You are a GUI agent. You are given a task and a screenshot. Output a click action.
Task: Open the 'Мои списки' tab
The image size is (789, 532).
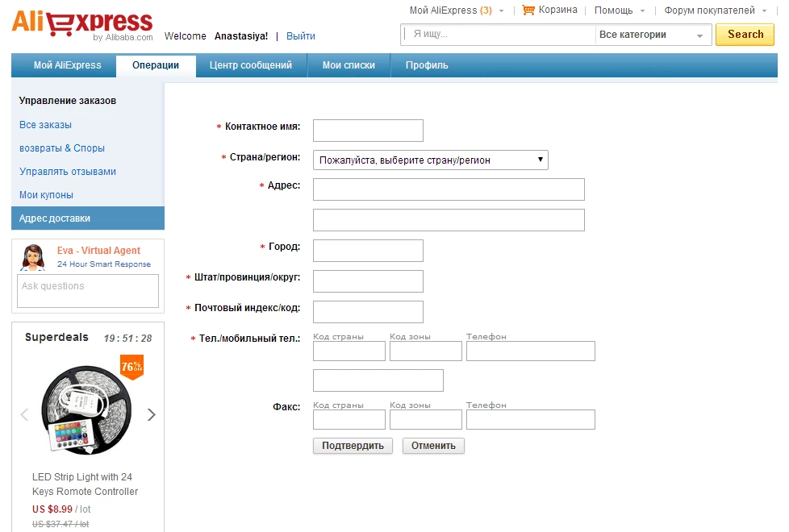(x=349, y=65)
